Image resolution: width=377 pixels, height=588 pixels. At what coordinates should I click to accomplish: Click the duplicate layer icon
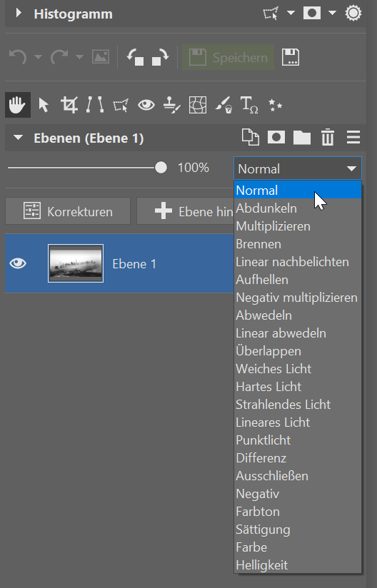[250, 137]
